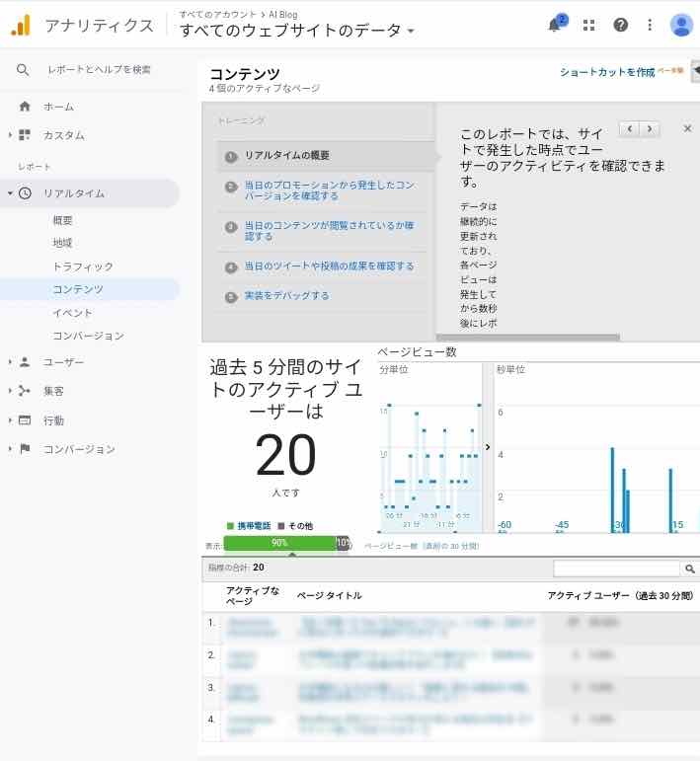Click the search magnifier in sidebar

(23, 70)
